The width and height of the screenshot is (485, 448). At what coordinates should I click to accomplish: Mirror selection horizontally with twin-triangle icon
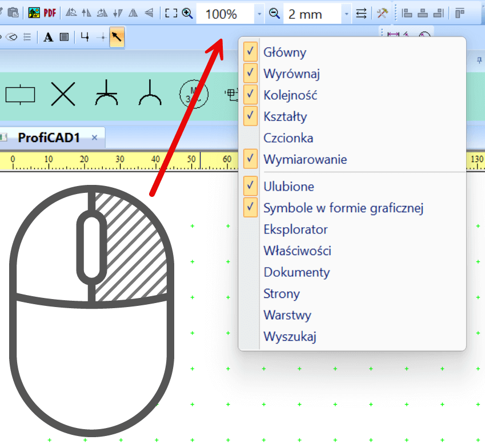[x=133, y=13]
